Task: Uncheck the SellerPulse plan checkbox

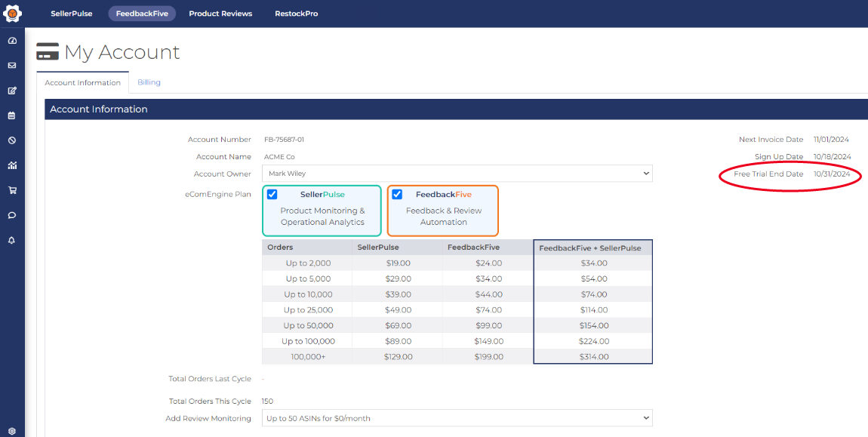Action: pos(272,195)
